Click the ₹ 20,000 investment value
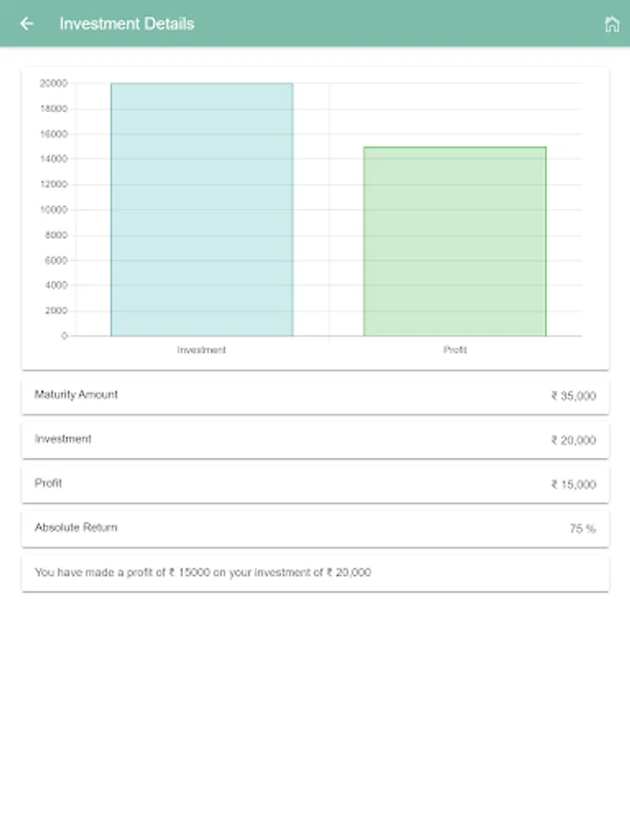The width and height of the screenshot is (630, 840). tap(573, 441)
